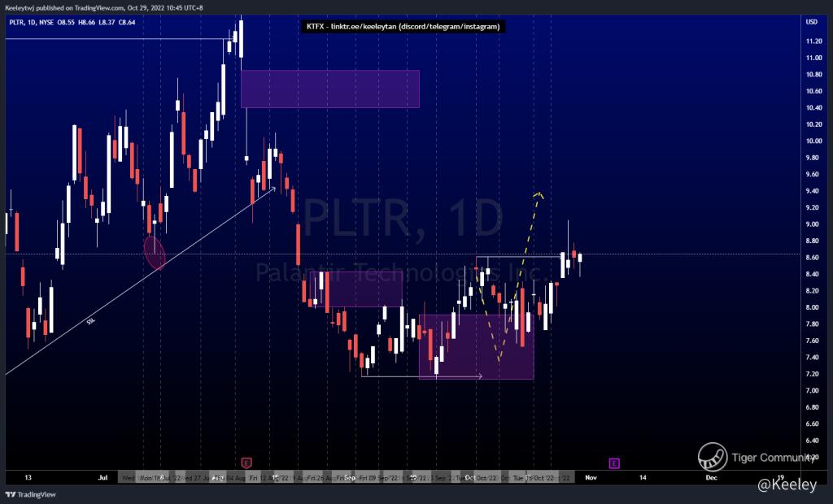Click the red earnings E marker

[x=246, y=463]
